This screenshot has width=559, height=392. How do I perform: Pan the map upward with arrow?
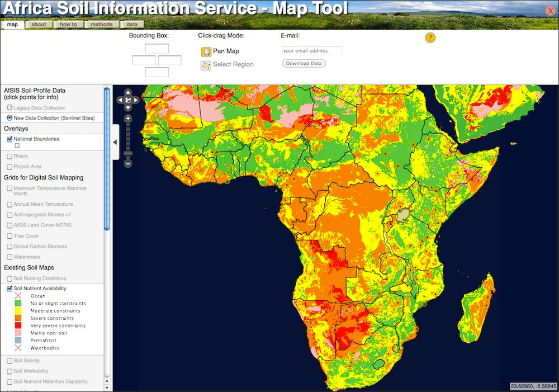[x=128, y=93]
